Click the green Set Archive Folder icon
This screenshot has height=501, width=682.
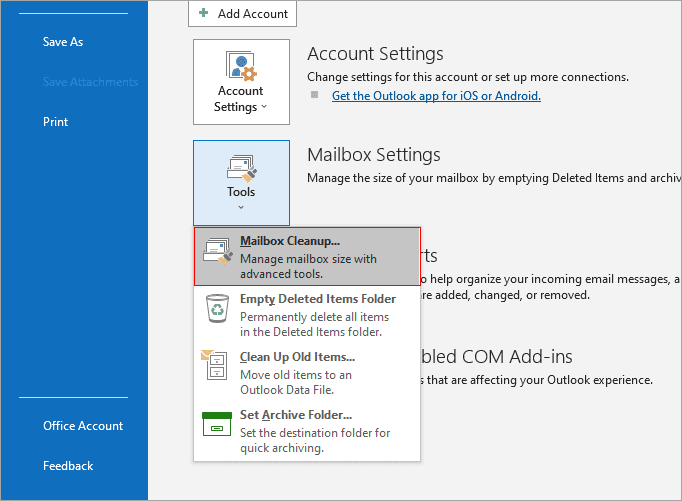(x=217, y=424)
